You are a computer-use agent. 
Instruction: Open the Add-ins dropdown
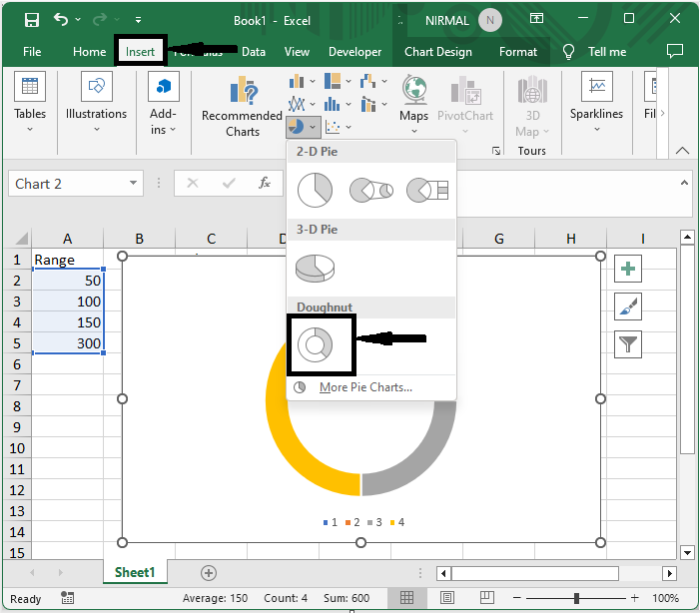point(163,103)
